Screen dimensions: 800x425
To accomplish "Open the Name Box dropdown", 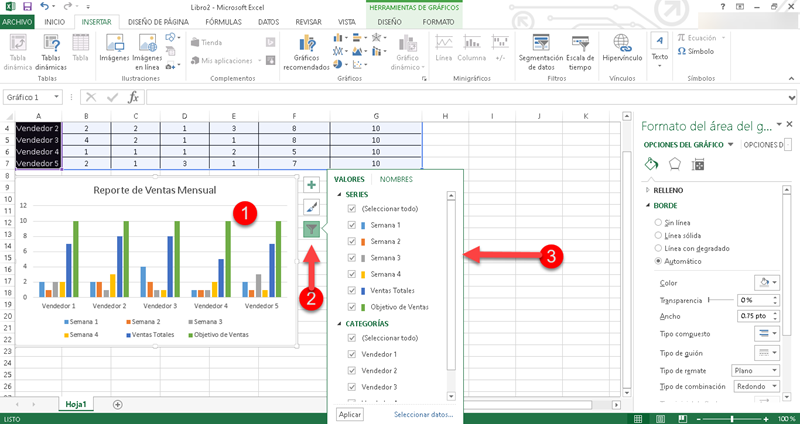I will (57, 97).
